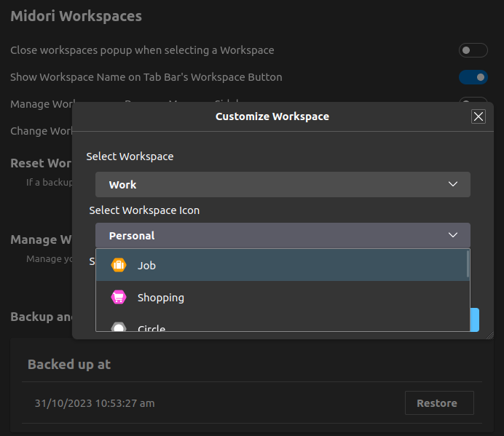Click the Midori Workspaces heading
This screenshot has width=504, height=436.
76,16
